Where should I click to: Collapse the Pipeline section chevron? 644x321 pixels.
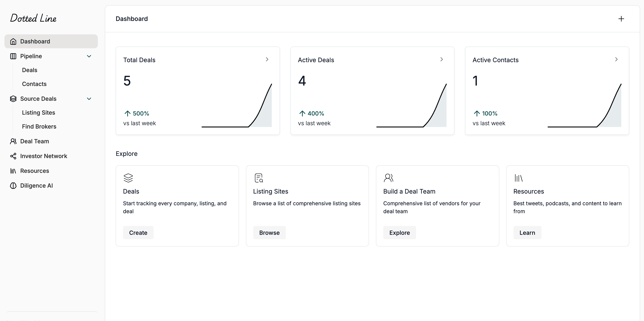[x=89, y=56]
